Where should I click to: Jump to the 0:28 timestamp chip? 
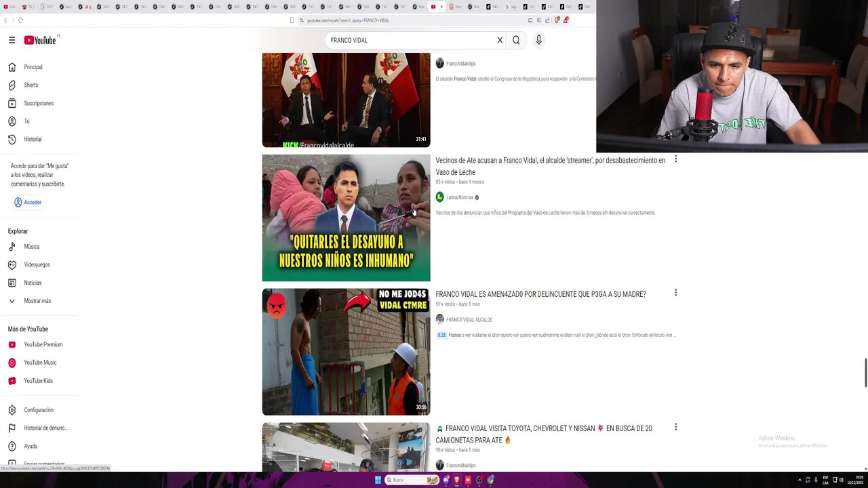(441, 335)
